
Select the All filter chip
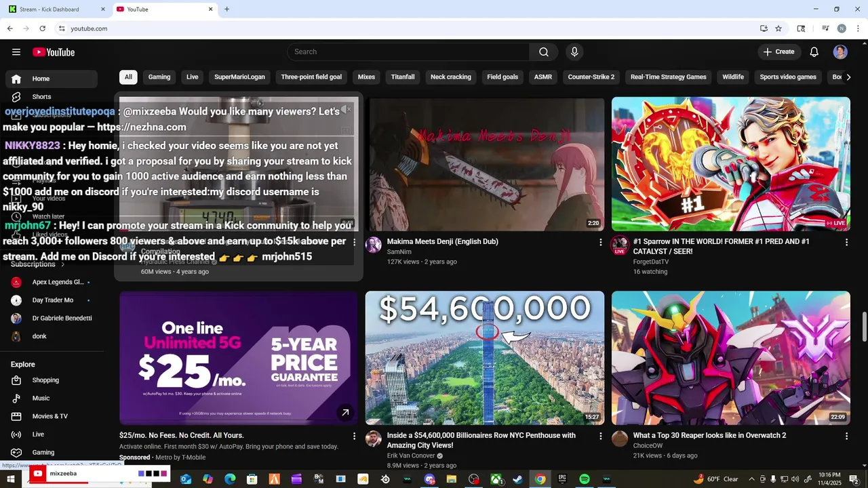tap(128, 77)
